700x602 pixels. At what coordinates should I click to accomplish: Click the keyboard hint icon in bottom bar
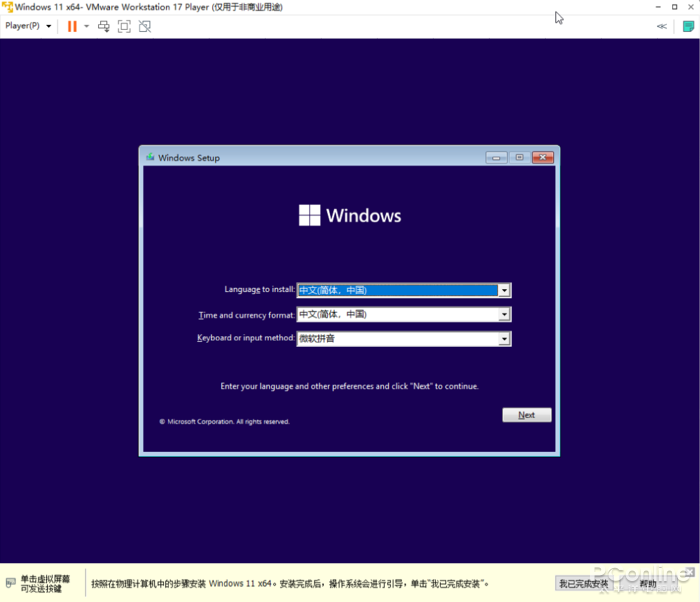(11, 583)
